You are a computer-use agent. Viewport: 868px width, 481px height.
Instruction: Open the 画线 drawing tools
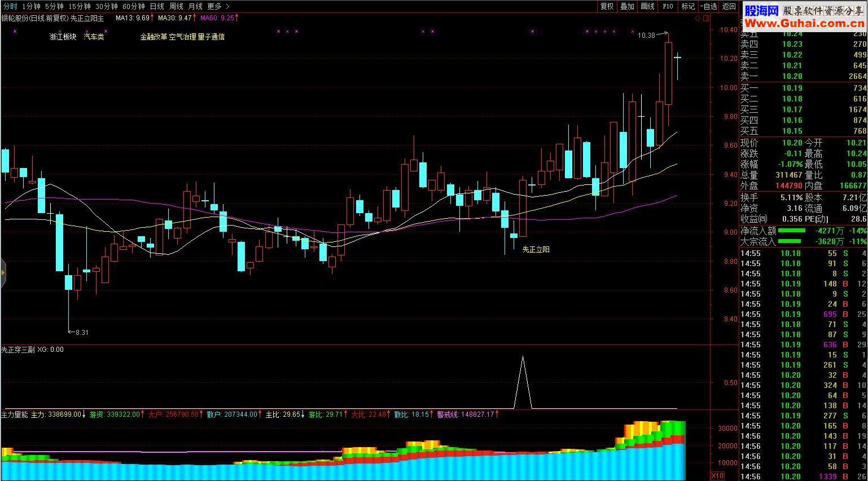click(647, 6)
